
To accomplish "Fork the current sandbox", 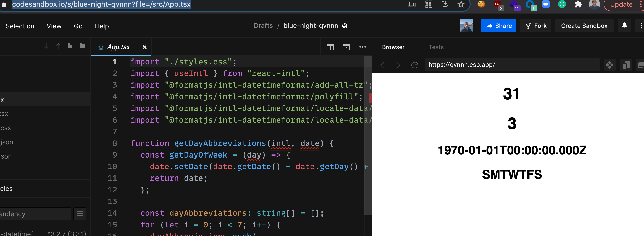I will (535, 26).
